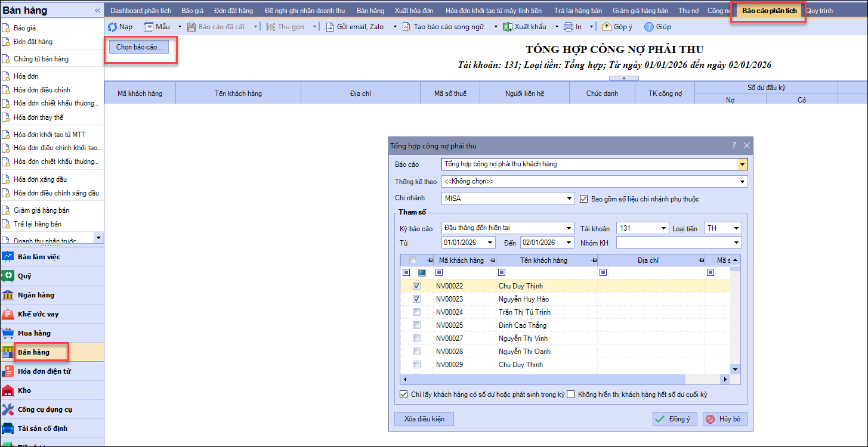Screen dimensions: 868x447
Task: Click the In printer icon
Action: 569,27
